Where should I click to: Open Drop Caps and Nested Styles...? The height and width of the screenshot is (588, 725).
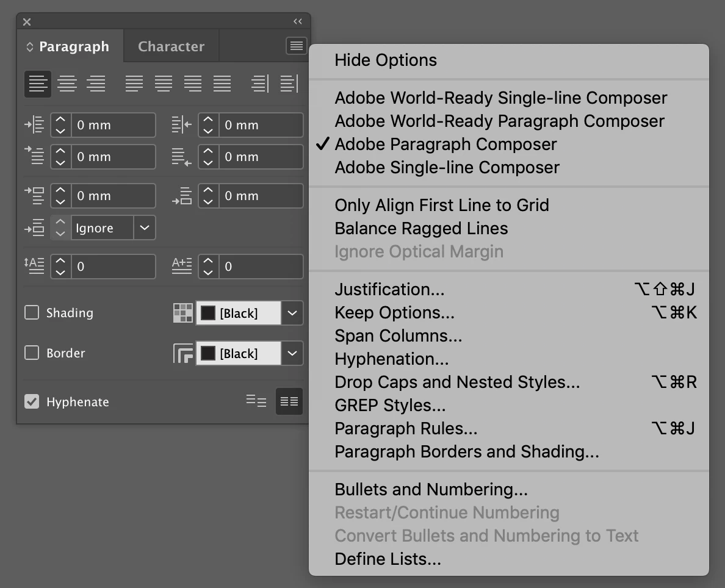(x=508, y=382)
